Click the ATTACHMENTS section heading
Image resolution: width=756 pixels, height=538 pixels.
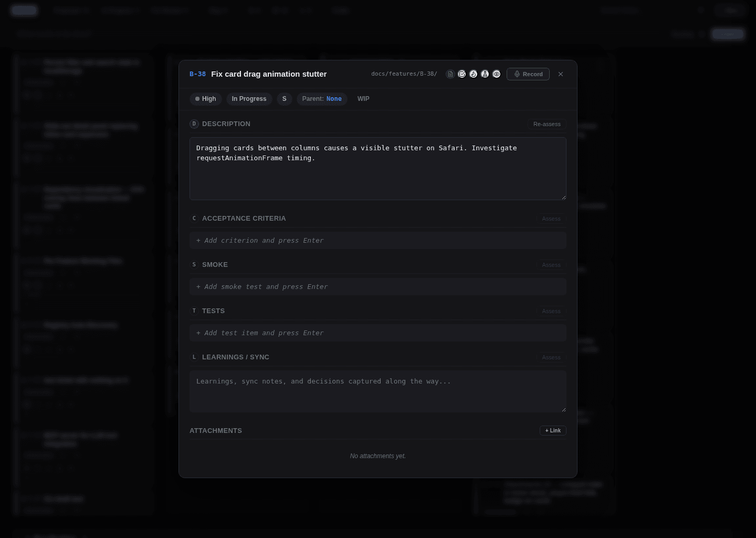click(x=216, y=430)
